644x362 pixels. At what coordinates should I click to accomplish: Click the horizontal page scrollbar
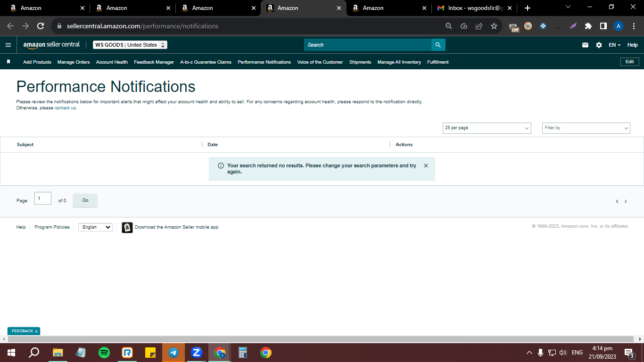[321, 339]
